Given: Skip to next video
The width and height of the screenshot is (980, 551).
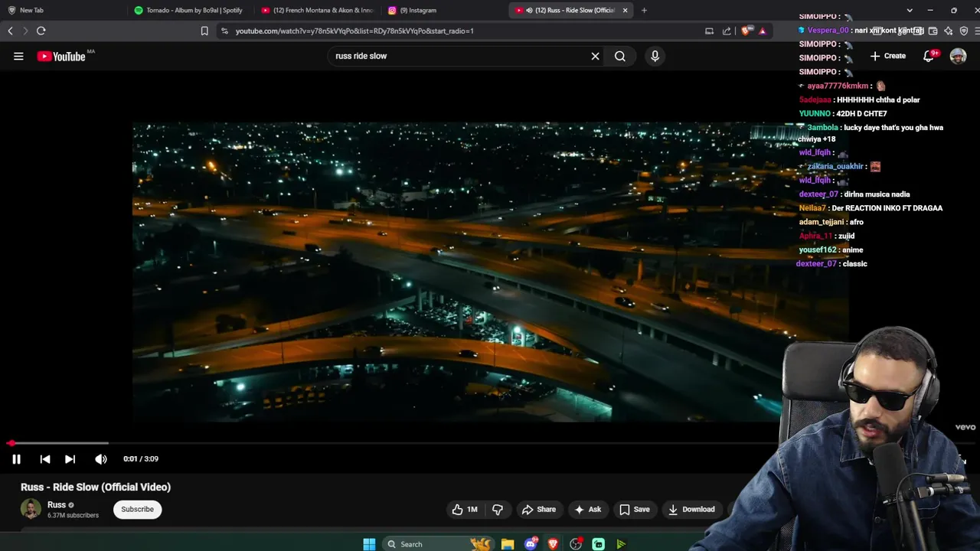Looking at the screenshot, I should tap(70, 459).
